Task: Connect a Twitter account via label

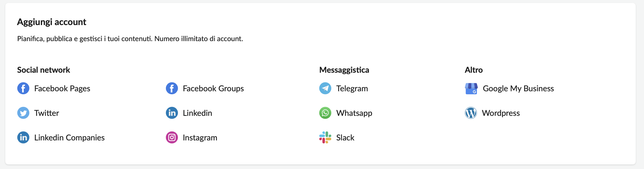Action: pyautogui.click(x=47, y=113)
